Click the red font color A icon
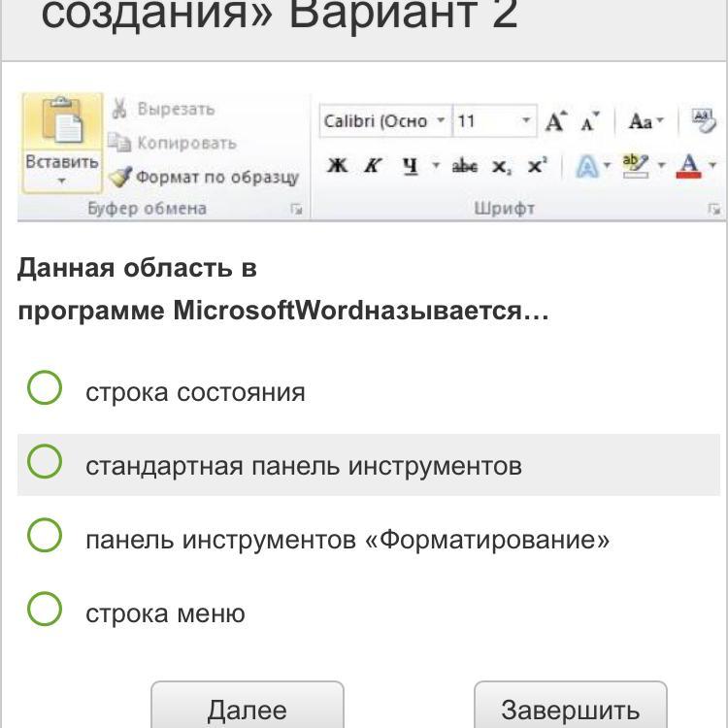This screenshot has height=728, width=728. 689,166
